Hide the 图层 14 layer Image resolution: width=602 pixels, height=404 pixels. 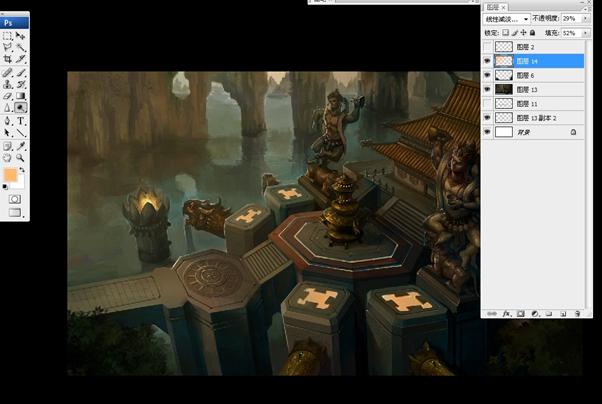487,61
